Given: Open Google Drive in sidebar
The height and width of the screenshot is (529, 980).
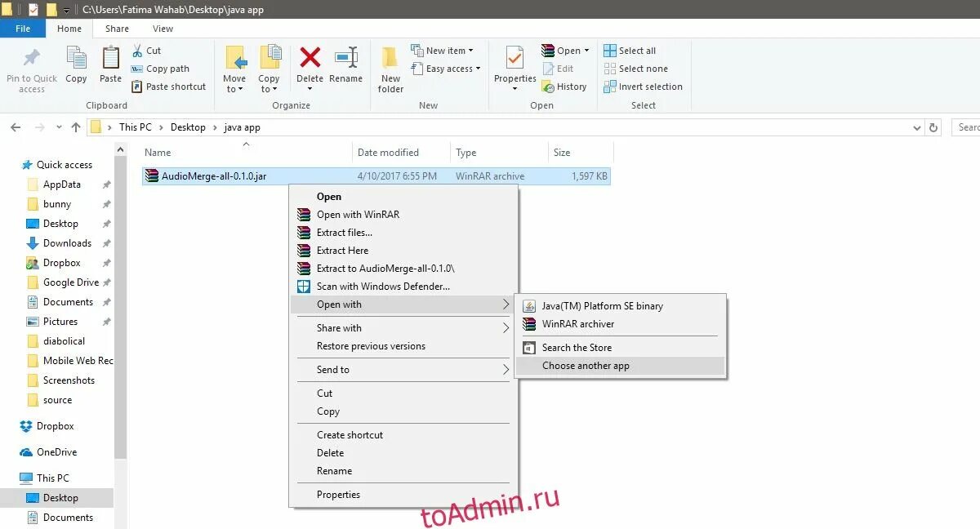Looking at the screenshot, I should (71, 282).
